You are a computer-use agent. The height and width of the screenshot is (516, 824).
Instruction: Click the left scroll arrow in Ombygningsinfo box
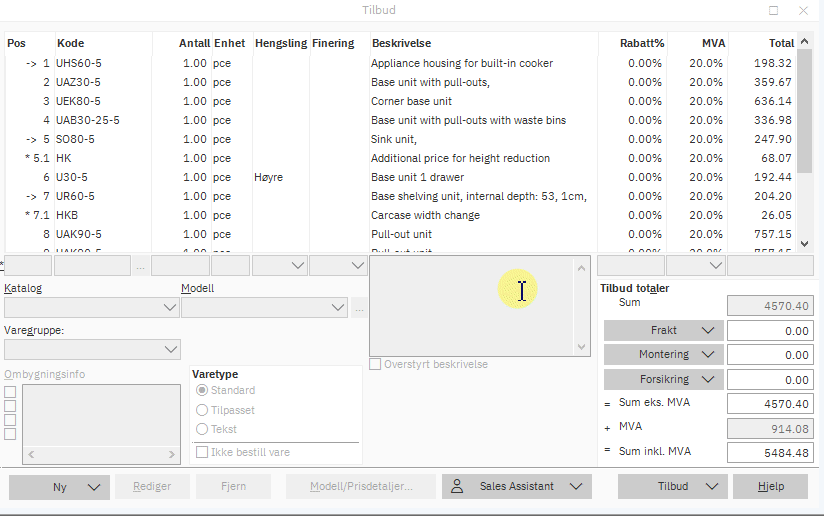pyautogui.click(x=32, y=454)
